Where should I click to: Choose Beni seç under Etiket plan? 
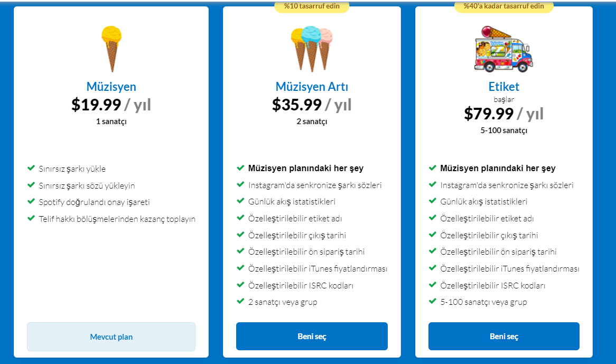503,336
